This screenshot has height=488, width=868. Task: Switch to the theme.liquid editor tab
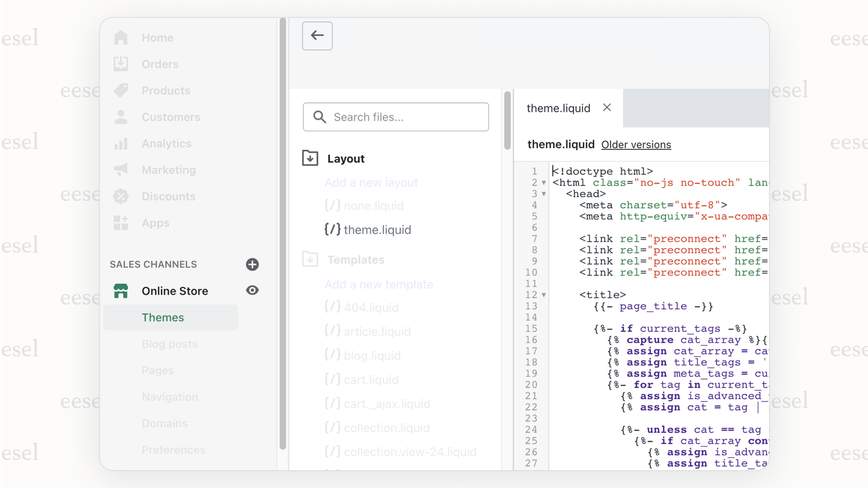click(558, 108)
